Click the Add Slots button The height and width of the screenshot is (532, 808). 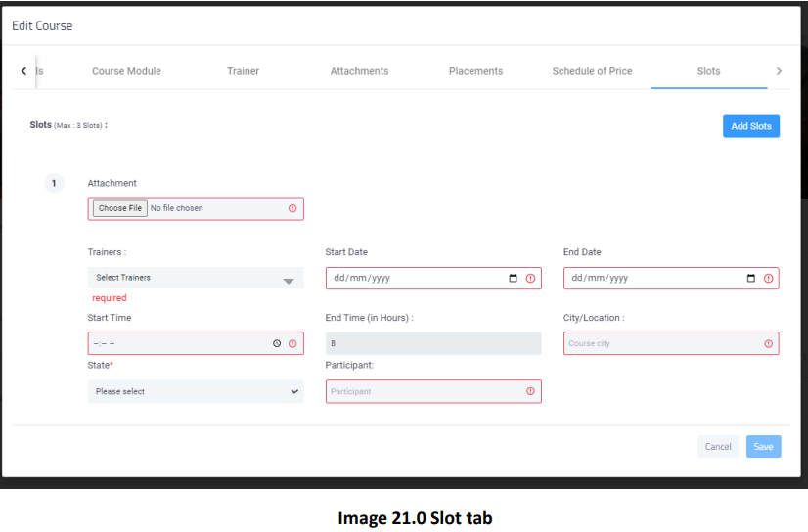(x=751, y=126)
